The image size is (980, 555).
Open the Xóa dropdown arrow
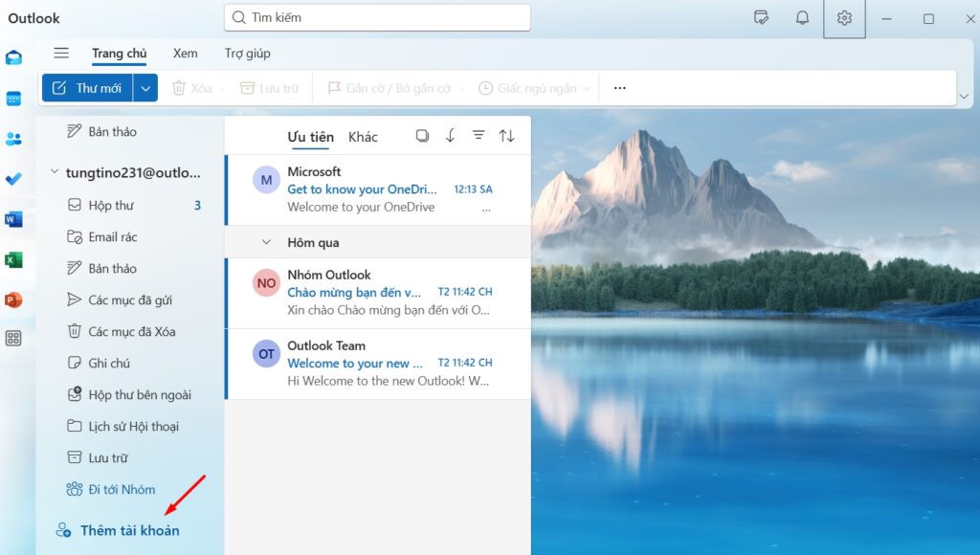(222, 89)
